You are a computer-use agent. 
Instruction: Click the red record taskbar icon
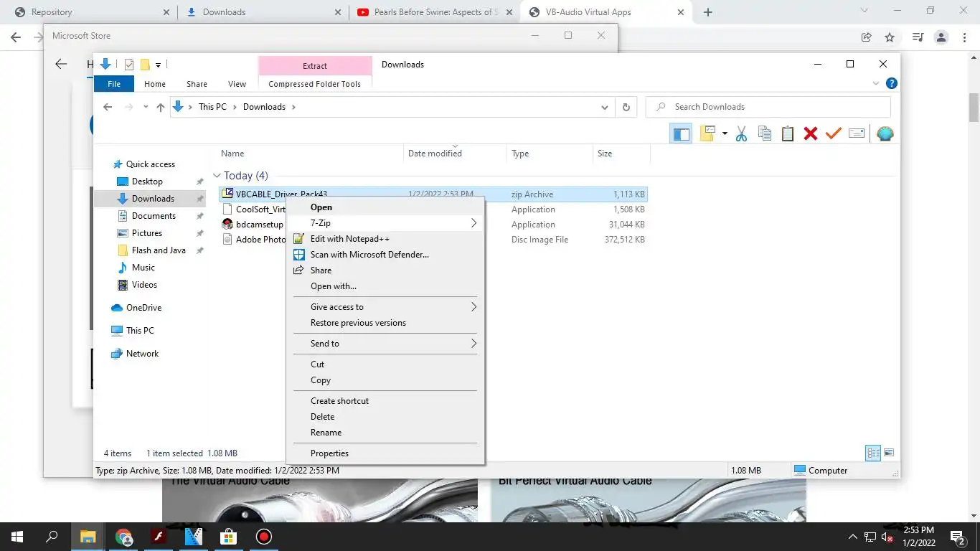click(x=263, y=537)
